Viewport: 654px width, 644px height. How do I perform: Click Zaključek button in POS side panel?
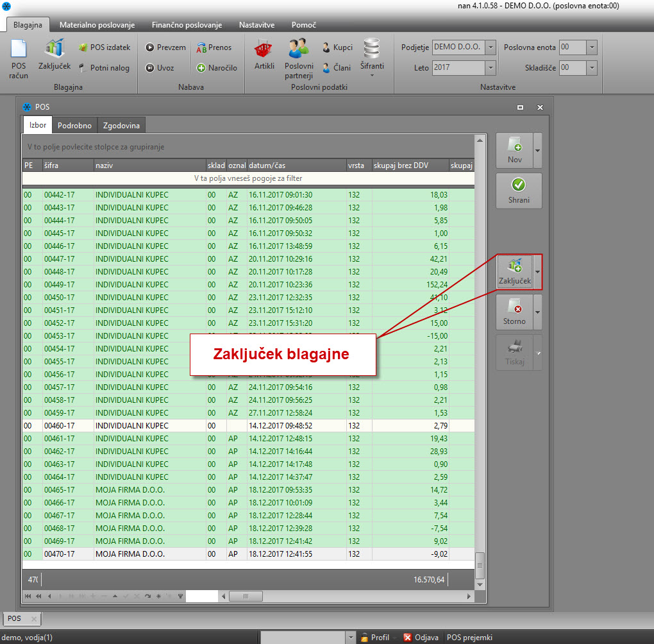click(x=515, y=272)
